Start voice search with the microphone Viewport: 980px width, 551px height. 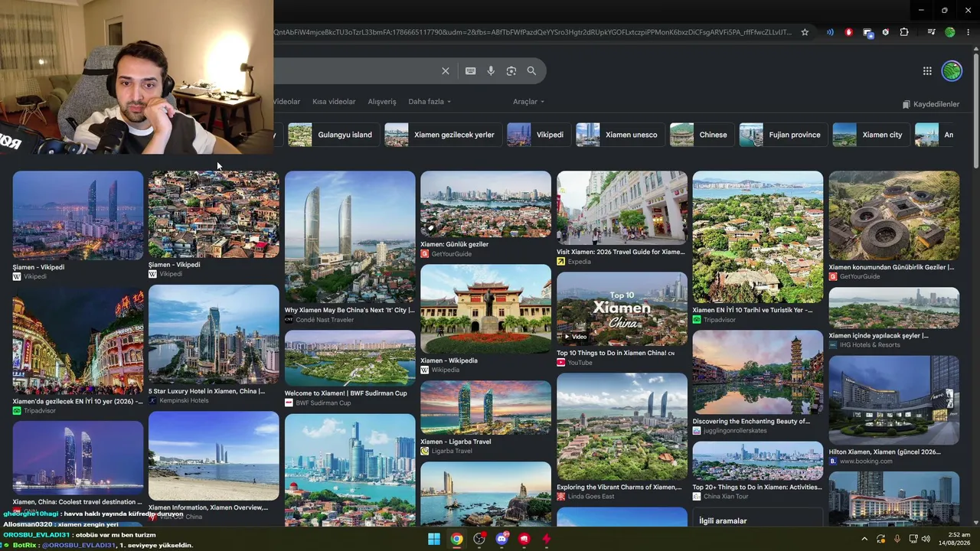tap(491, 71)
